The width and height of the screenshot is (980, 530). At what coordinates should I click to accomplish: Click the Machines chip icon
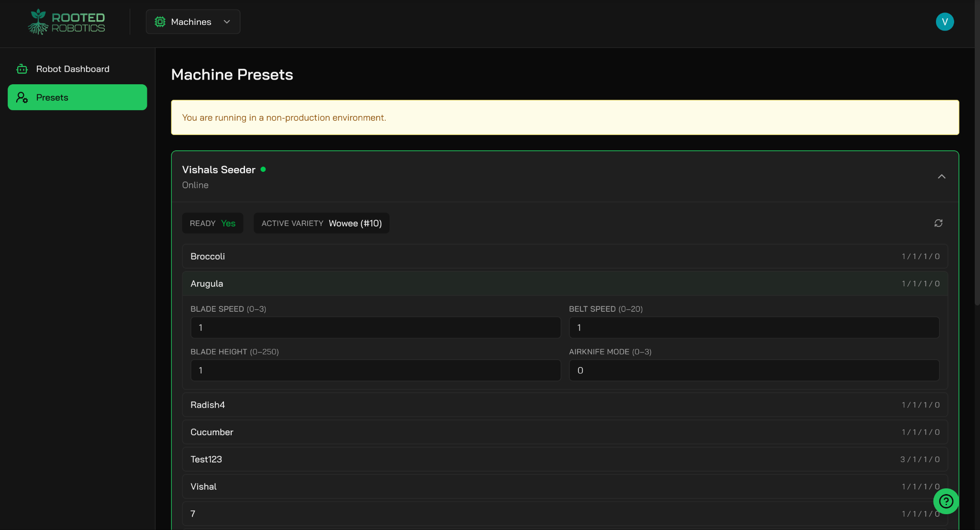coord(160,22)
